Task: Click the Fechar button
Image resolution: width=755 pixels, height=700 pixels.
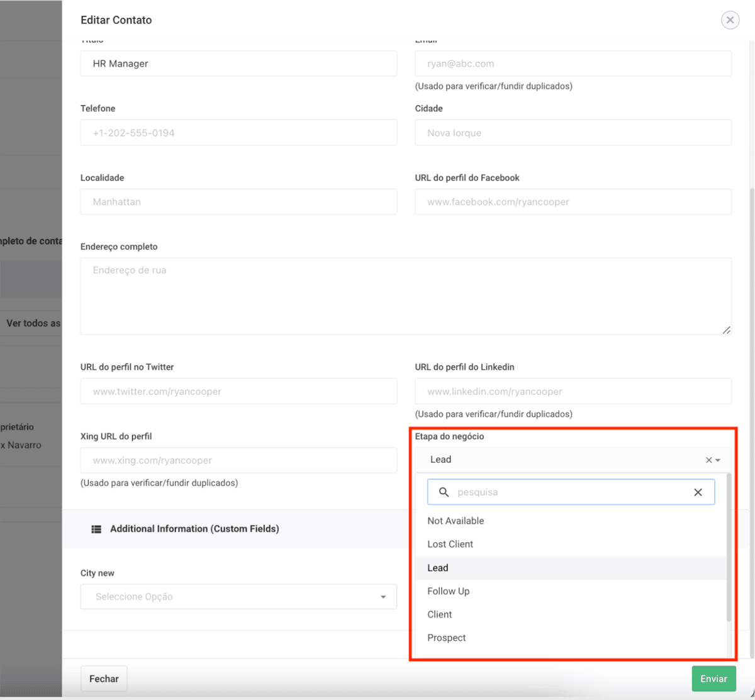Action: [x=104, y=679]
